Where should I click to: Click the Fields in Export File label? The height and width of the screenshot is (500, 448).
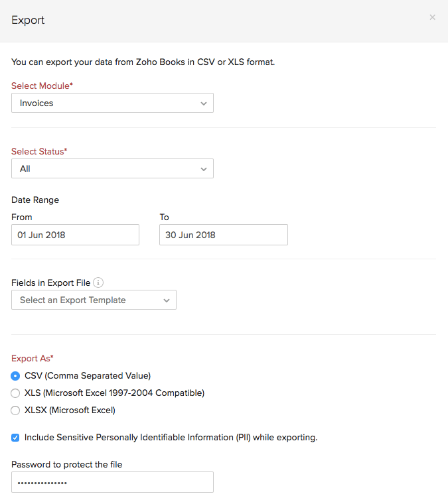pyautogui.click(x=50, y=282)
